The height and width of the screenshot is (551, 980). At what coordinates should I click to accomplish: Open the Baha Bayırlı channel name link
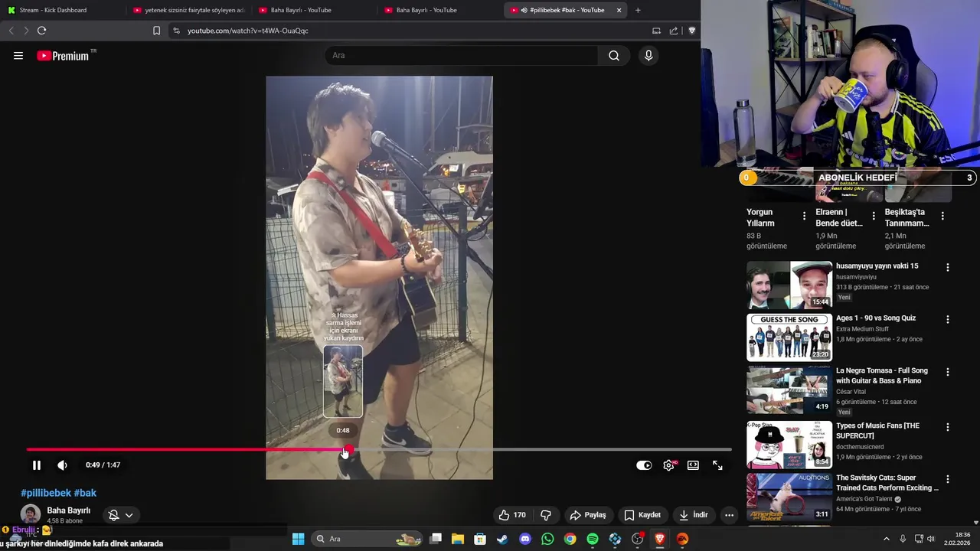point(69,510)
